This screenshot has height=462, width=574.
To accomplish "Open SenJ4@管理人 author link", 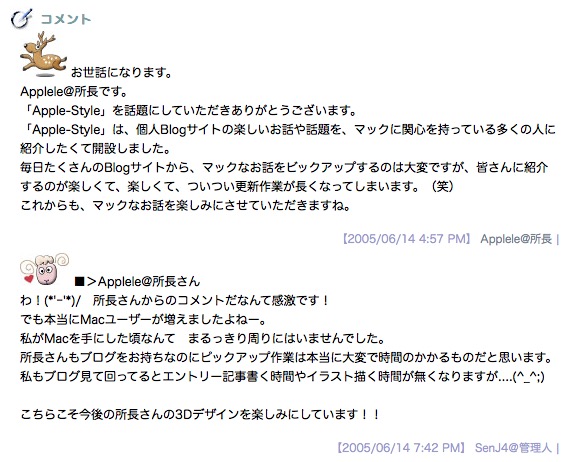I will coord(513,448).
